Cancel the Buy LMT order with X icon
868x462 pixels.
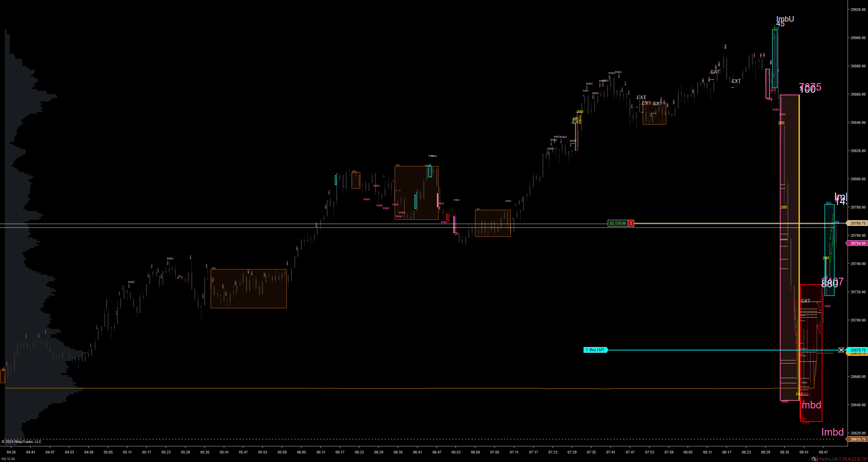pyautogui.click(x=841, y=350)
